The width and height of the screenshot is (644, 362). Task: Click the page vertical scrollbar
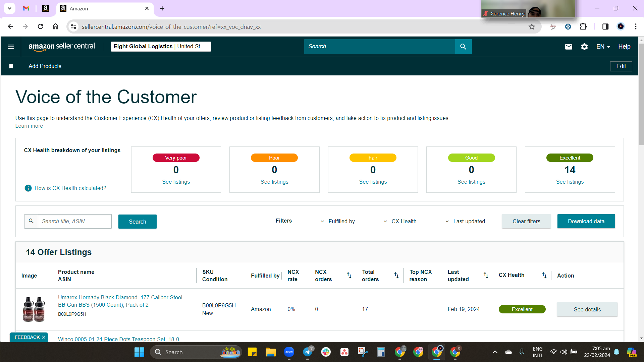coord(641,94)
